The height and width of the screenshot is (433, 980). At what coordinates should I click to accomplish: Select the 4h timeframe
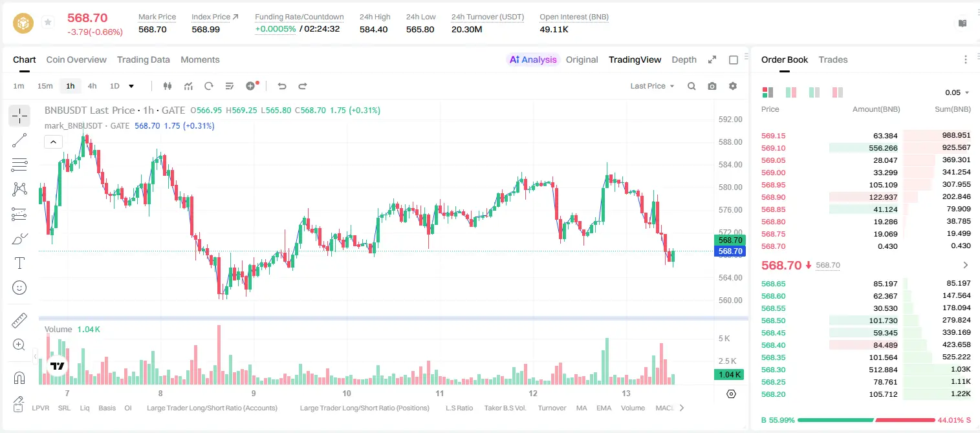pyautogui.click(x=93, y=86)
